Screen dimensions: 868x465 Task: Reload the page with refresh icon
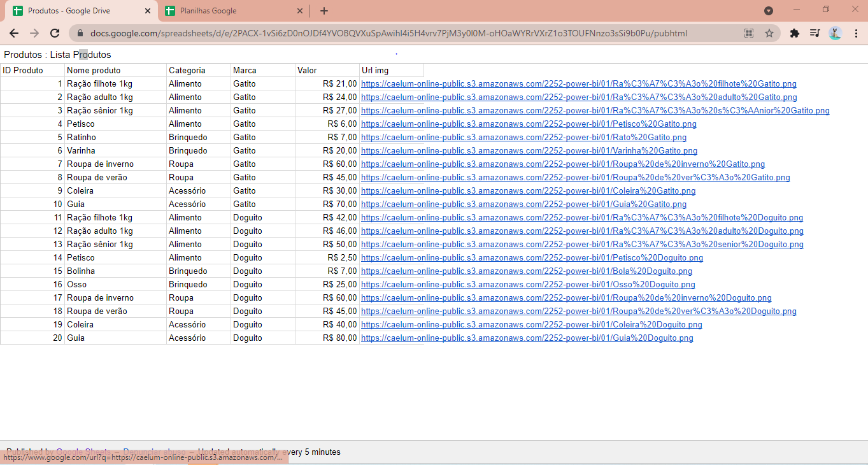tap(55, 33)
